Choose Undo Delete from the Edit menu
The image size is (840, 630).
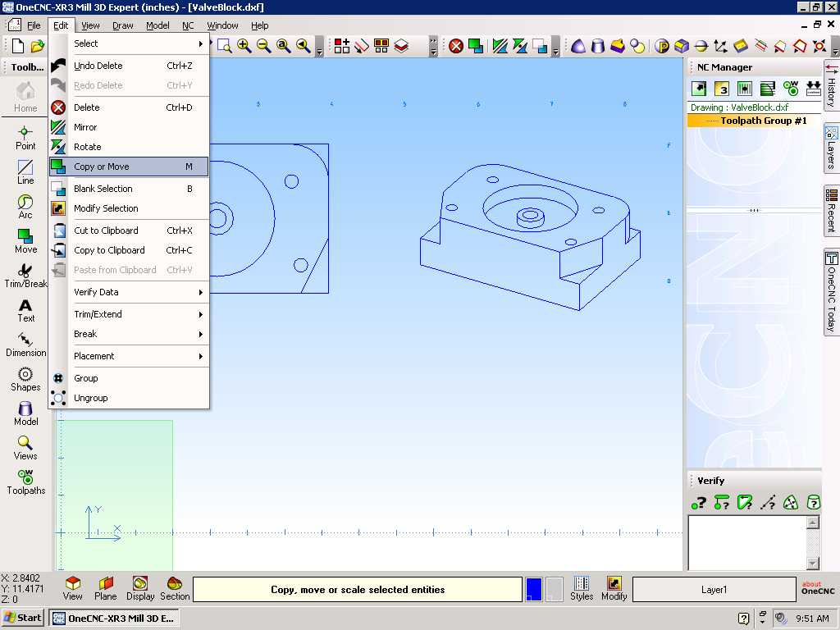[x=129, y=66]
